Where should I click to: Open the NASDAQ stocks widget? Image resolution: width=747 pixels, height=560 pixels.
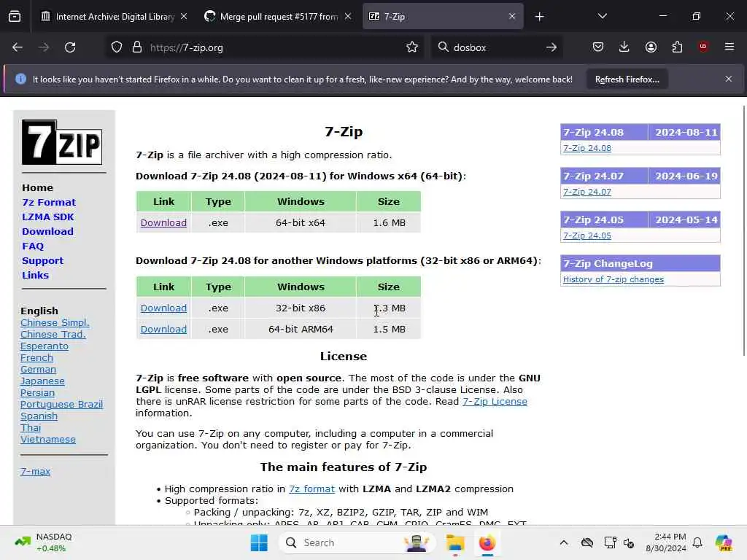coord(44,542)
